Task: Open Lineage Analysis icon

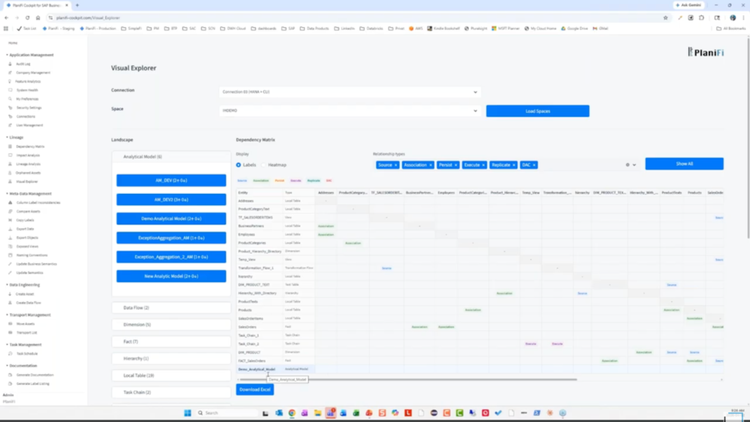Action: [10, 164]
